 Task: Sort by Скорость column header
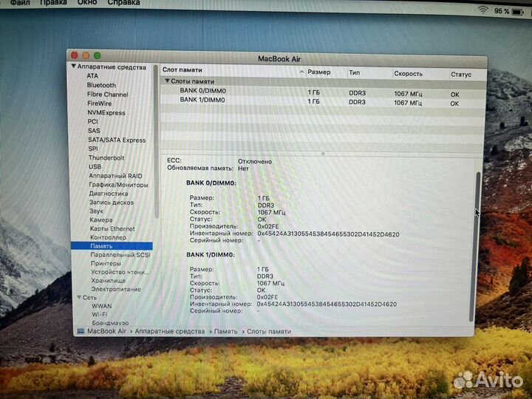pyautogui.click(x=408, y=74)
